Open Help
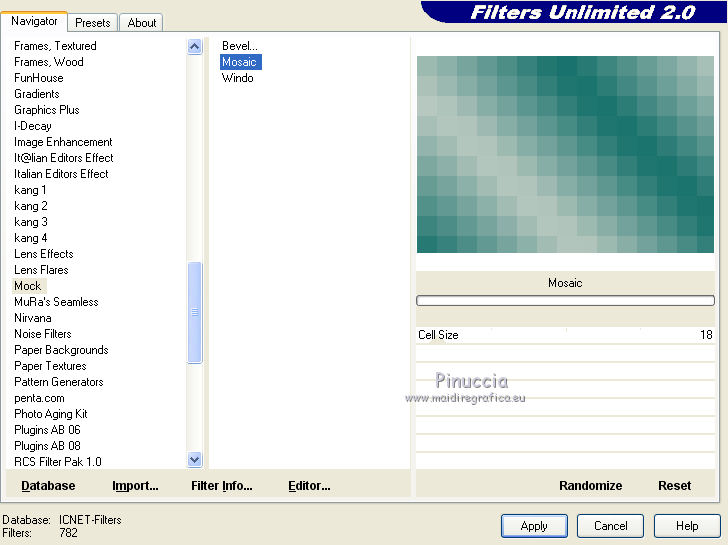 (x=687, y=526)
